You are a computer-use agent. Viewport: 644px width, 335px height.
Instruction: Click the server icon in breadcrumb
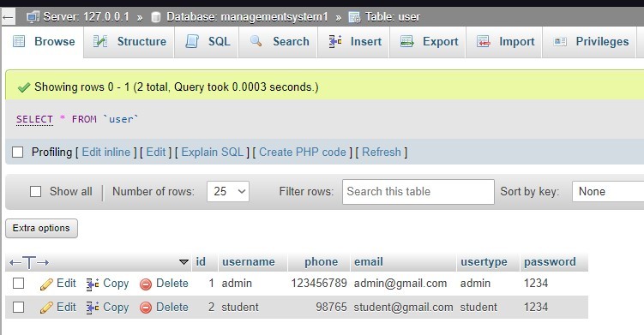[x=33, y=17]
